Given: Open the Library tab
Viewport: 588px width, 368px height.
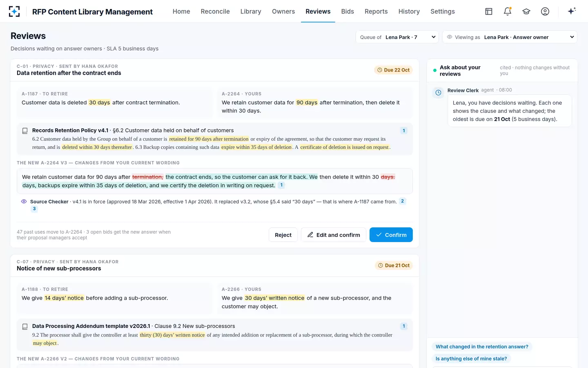Looking at the screenshot, I should [251, 11].
